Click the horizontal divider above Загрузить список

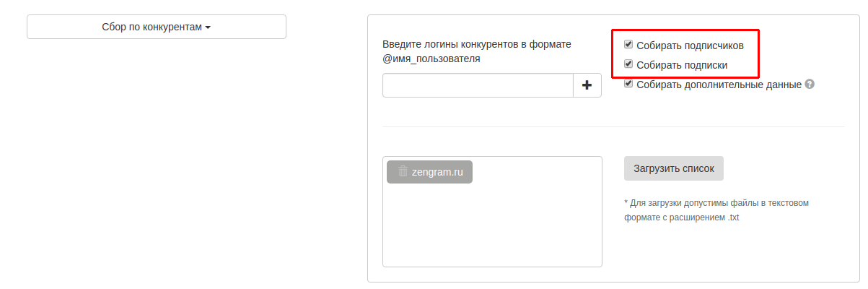pos(613,127)
